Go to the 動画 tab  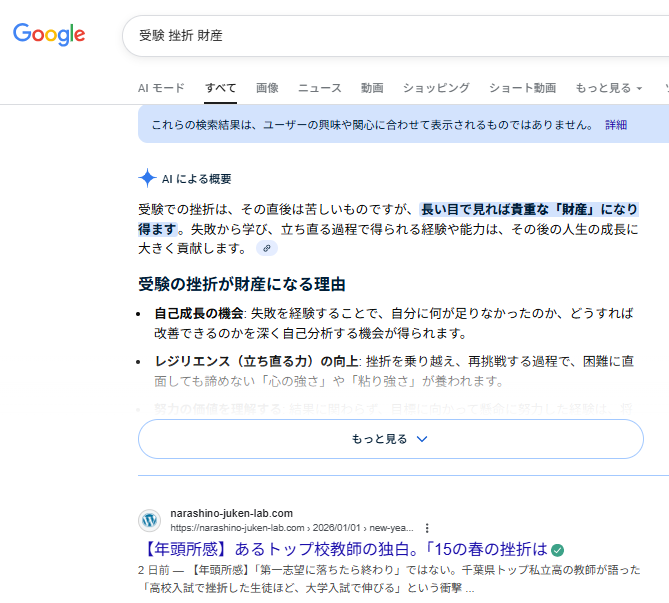372,88
